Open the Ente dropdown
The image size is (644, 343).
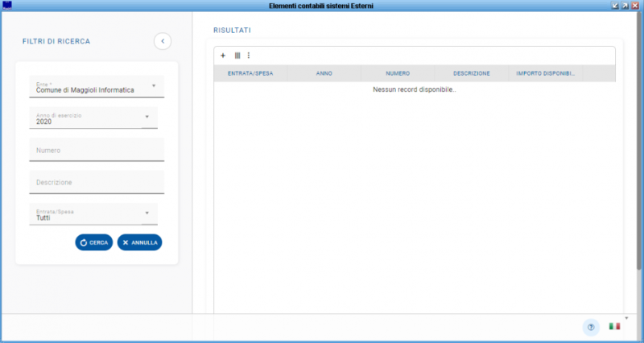(97, 87)
